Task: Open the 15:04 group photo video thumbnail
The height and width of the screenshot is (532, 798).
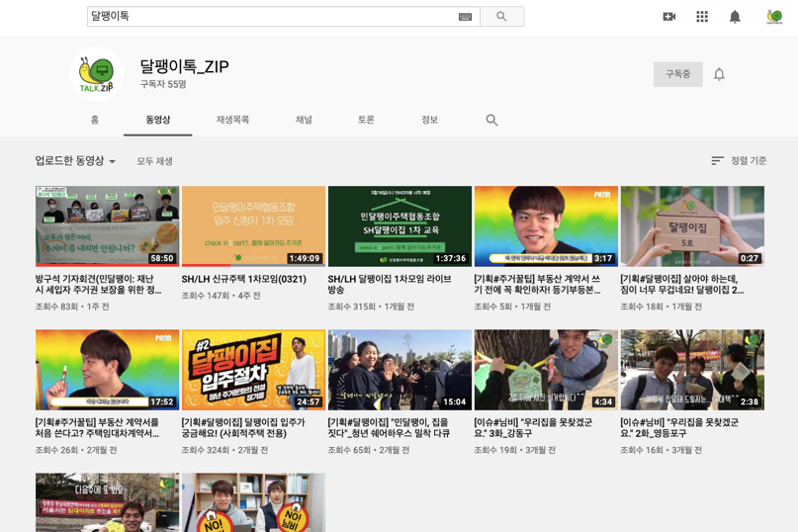Action: (399, 370)
